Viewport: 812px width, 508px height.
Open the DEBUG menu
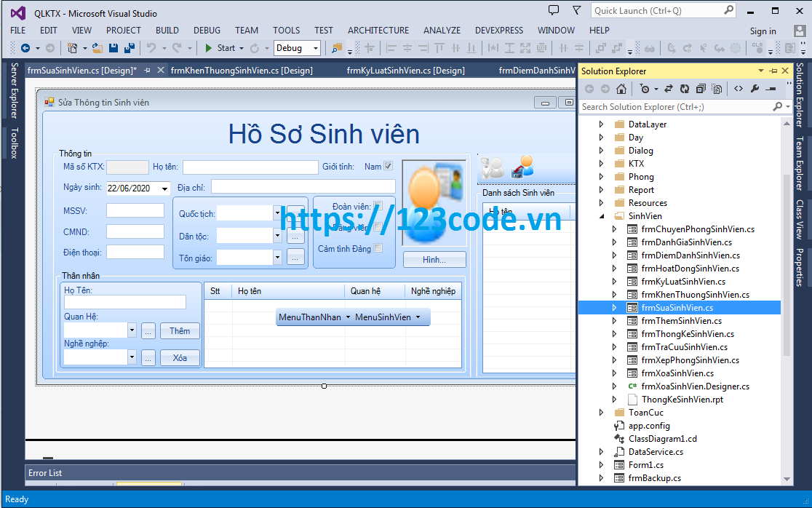207,31
